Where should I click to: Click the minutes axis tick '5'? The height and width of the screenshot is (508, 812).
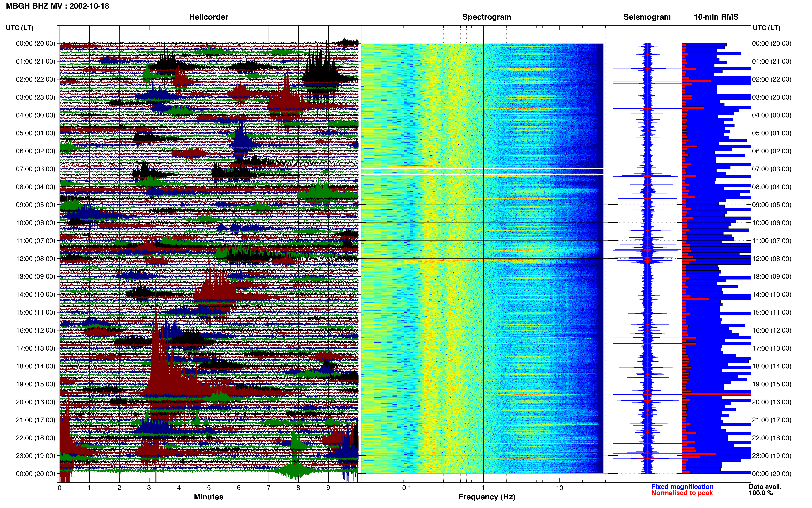(x=209, y=487)
